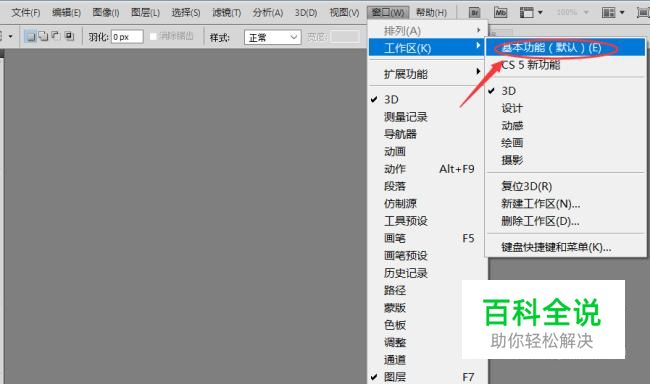Open the 100% zoom level dropdown
The width and height of the screenshot is (650, 384).
coord(572,12)
